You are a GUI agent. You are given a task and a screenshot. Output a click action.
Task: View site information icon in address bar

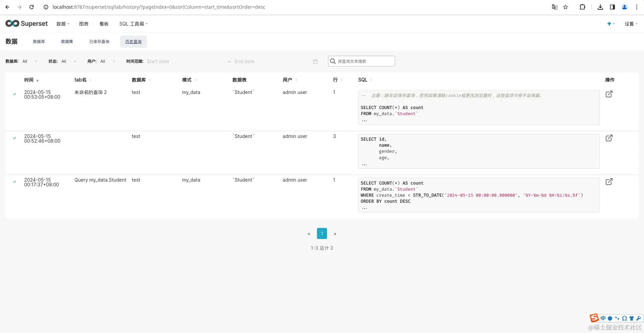tap(46, 7)
